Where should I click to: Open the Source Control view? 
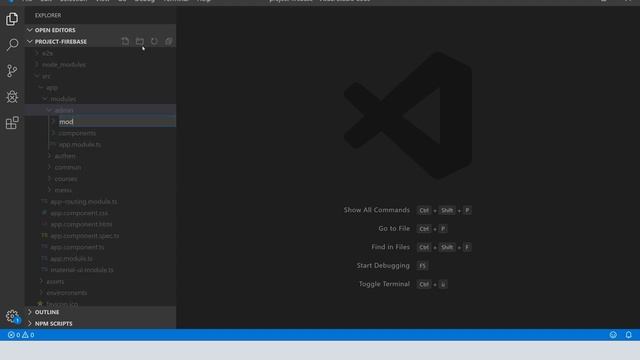pyautogui.click(x=12, y=71)
